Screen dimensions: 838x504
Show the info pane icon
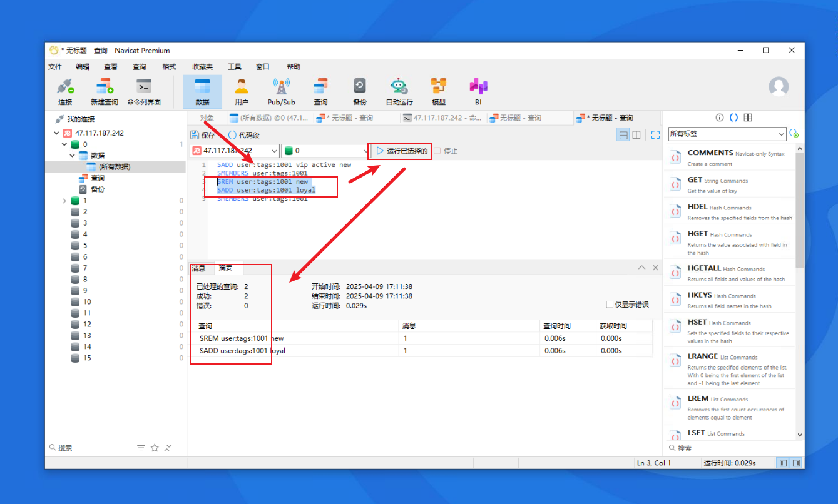pos(720,118)
